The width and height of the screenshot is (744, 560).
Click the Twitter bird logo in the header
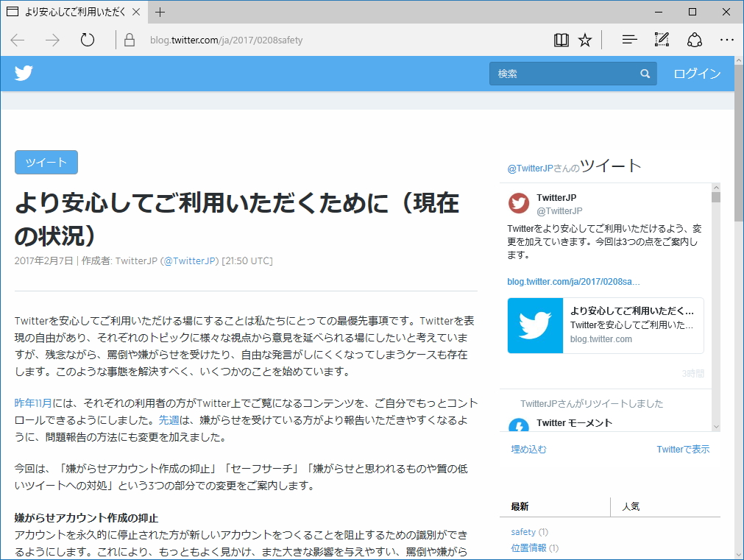click(x=23, y=73)
